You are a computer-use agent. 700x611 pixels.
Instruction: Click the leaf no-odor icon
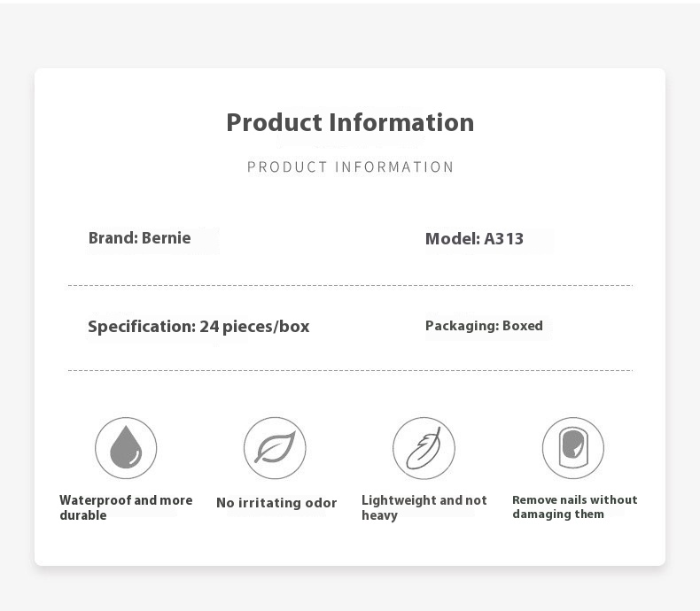pos(275,448)
